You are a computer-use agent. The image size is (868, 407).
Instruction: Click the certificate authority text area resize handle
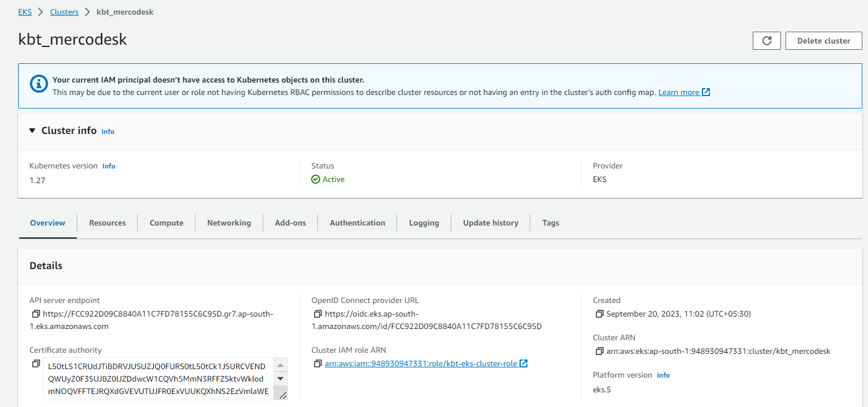[x=283, y=396]
